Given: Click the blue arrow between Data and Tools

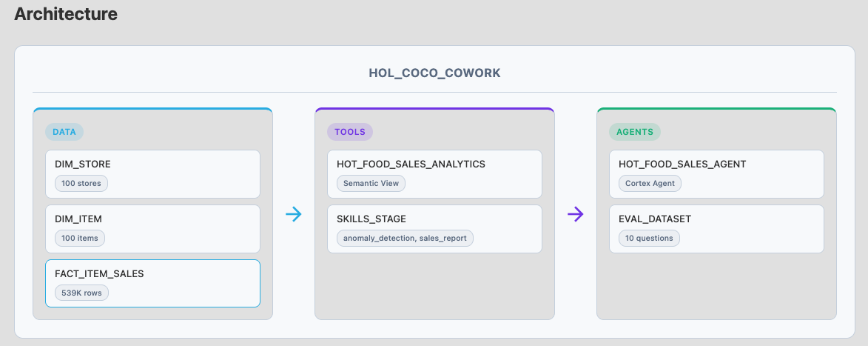Looking at the screenshot, I should (293, 214).
